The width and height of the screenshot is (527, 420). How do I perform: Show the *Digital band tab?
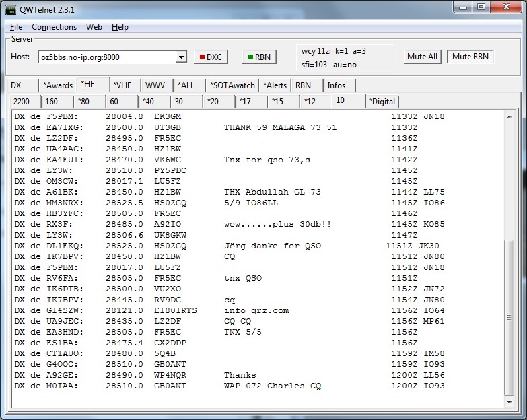pyautogui.click(x=382, y=102)
